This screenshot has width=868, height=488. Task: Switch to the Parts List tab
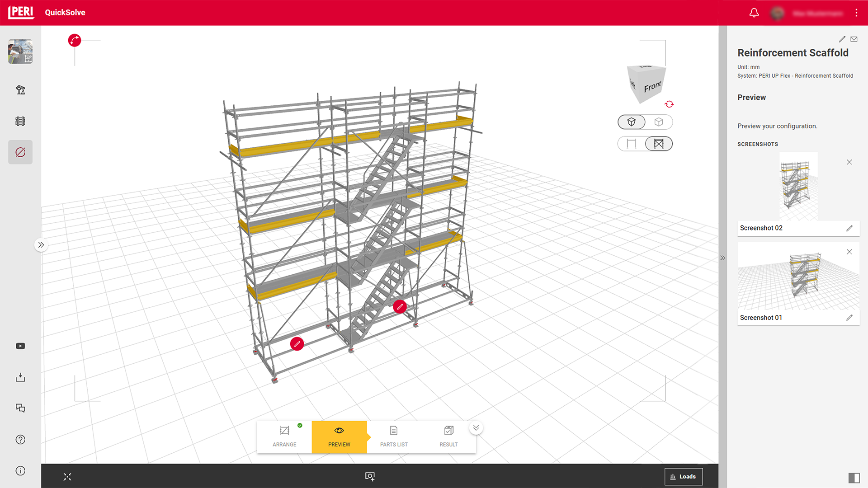click(x=393, y=436)
